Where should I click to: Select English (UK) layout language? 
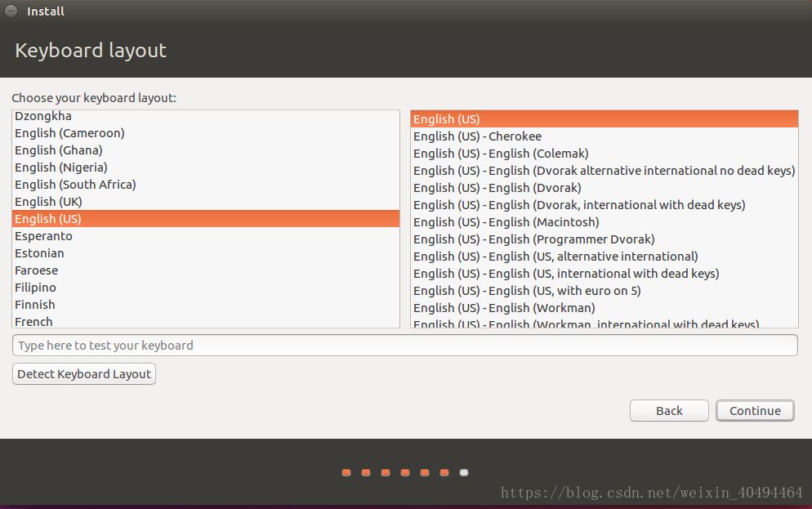coord(206,202)
